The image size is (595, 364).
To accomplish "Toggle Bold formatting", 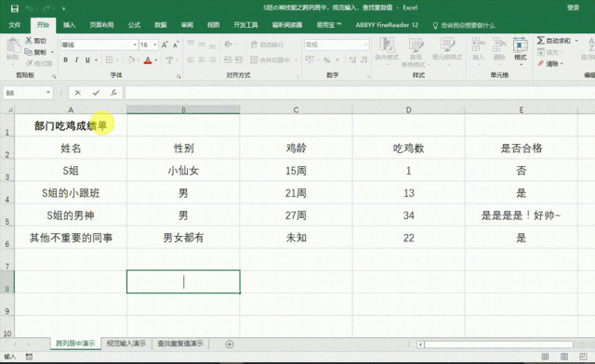I will [66, 60].
